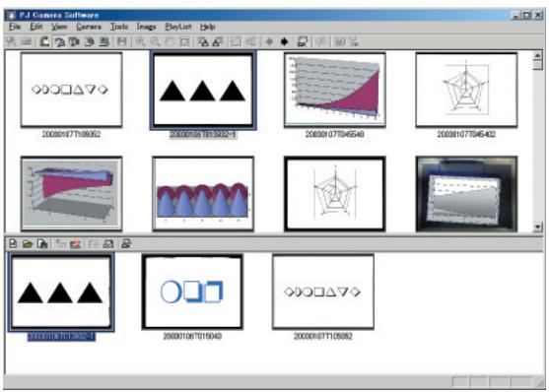Open the Edit menu
549x392 pixels.
[x=36, y=27]
